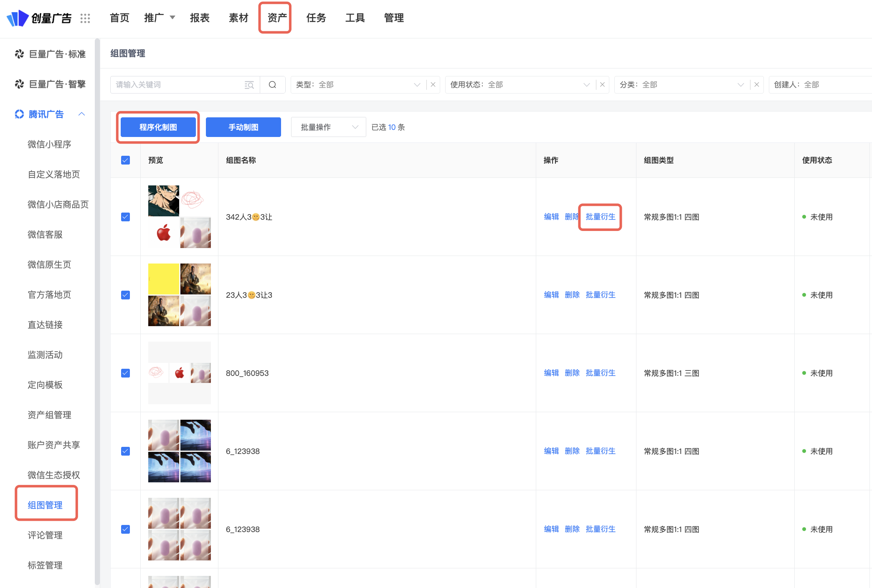Click the 程序化制图 button
Viewport: 872px width, 588px height.
tap(158, 127)
